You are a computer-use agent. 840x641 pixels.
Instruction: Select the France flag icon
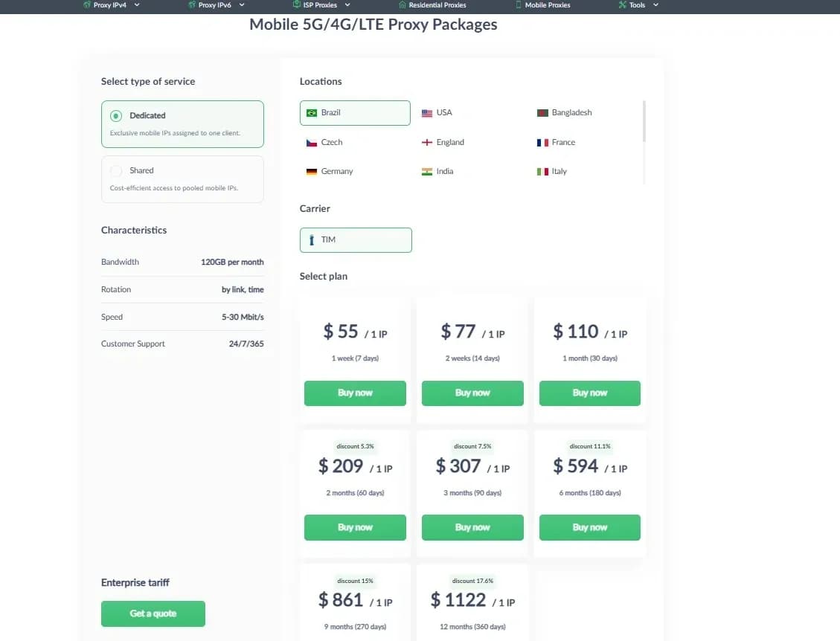tap(541, 142)
